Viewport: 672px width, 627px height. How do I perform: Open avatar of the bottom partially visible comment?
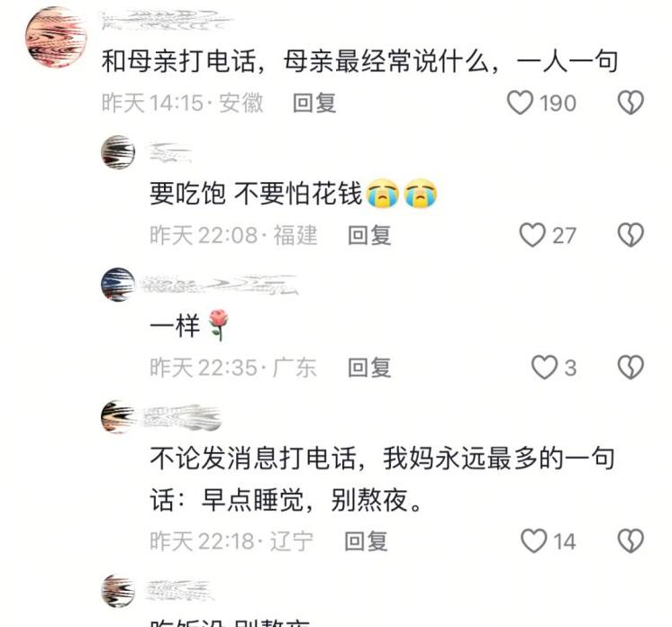point(118,591)
